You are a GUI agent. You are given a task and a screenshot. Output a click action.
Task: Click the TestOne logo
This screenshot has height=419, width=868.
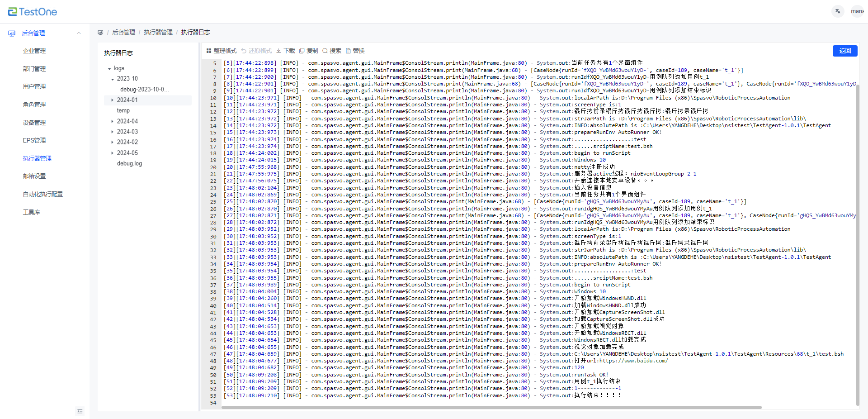pos(33,12)
